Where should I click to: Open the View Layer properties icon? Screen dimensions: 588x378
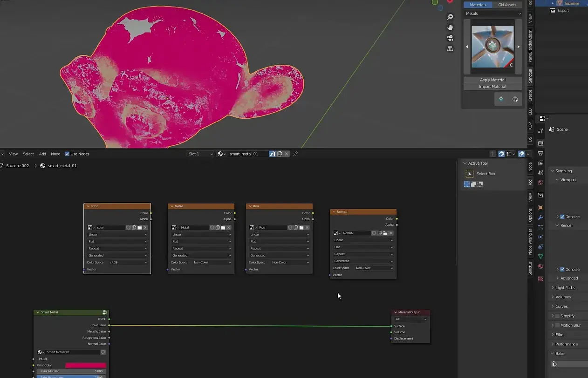tap(540, 163)
